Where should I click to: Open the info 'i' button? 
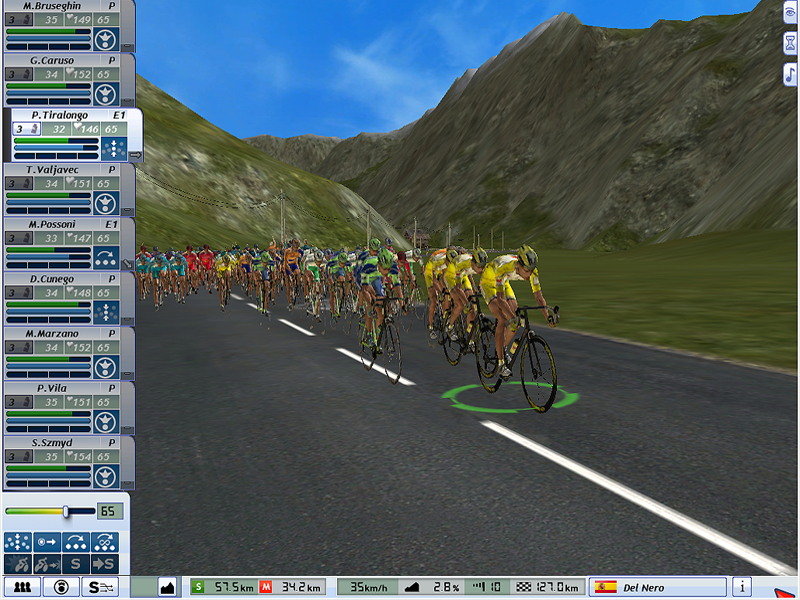(742, 587)
